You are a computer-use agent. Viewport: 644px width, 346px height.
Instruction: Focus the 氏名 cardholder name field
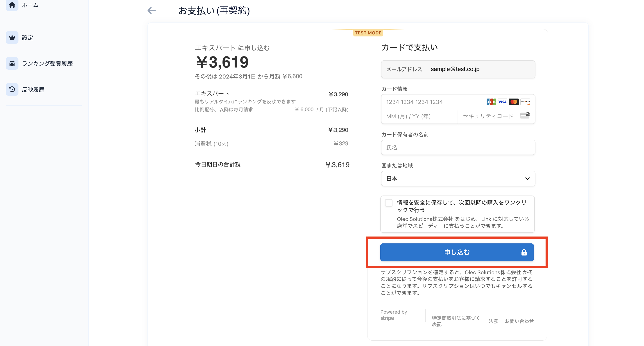tap(458, 147)
